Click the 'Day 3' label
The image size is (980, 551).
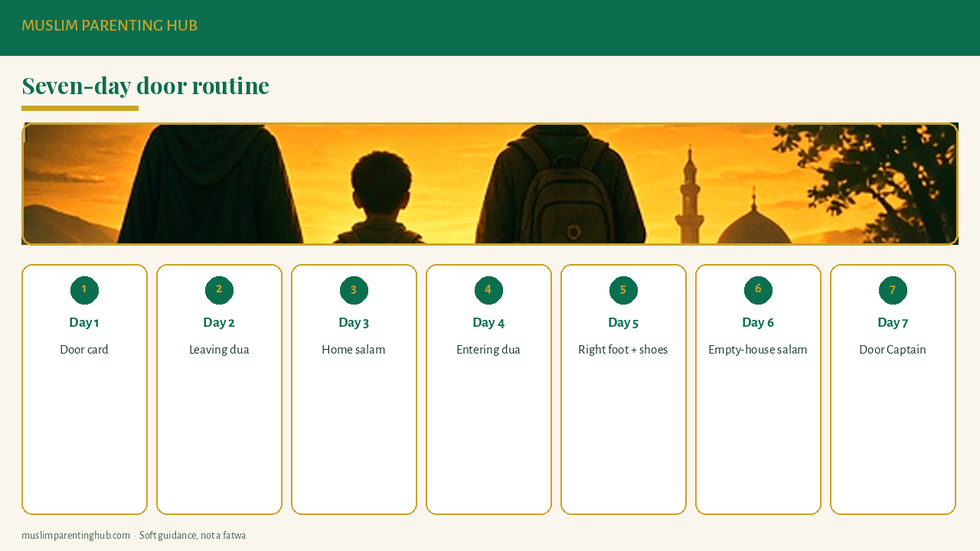[354, 322]
